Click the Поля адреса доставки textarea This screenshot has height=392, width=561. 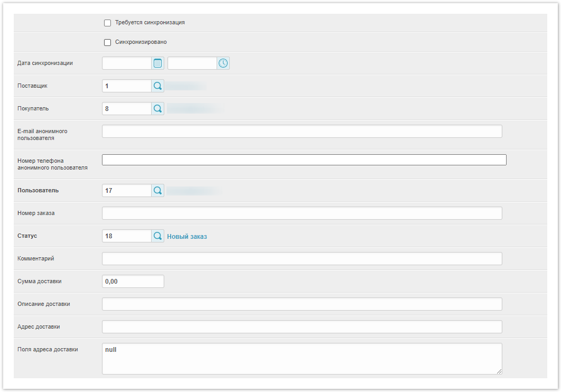point(302,359)
